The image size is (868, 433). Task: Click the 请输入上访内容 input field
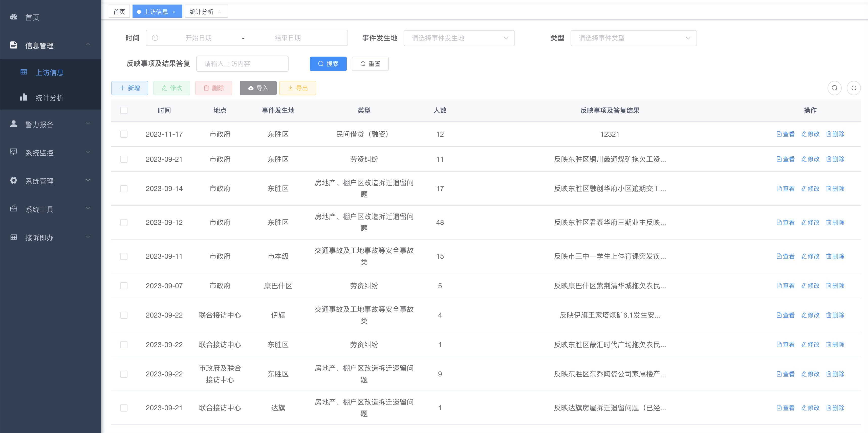click(242, 64)
